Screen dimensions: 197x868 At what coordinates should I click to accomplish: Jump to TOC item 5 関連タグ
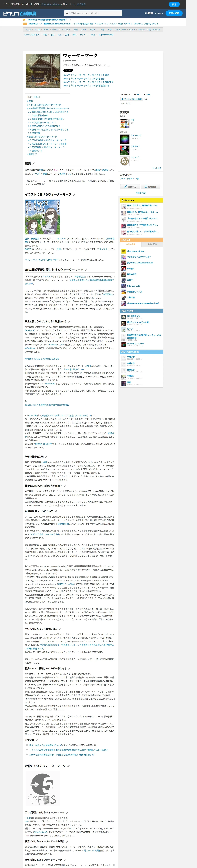pyautogui.click(x=32, y=154)
